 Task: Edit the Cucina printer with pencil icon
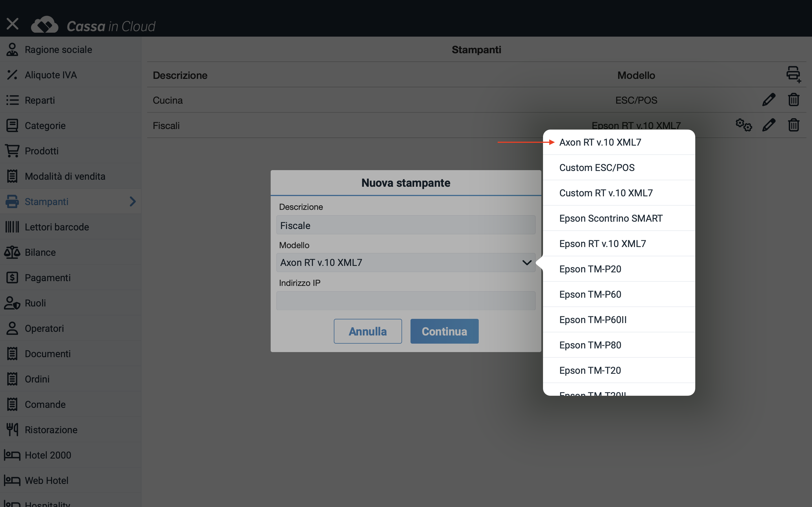[x=768, y=100]
